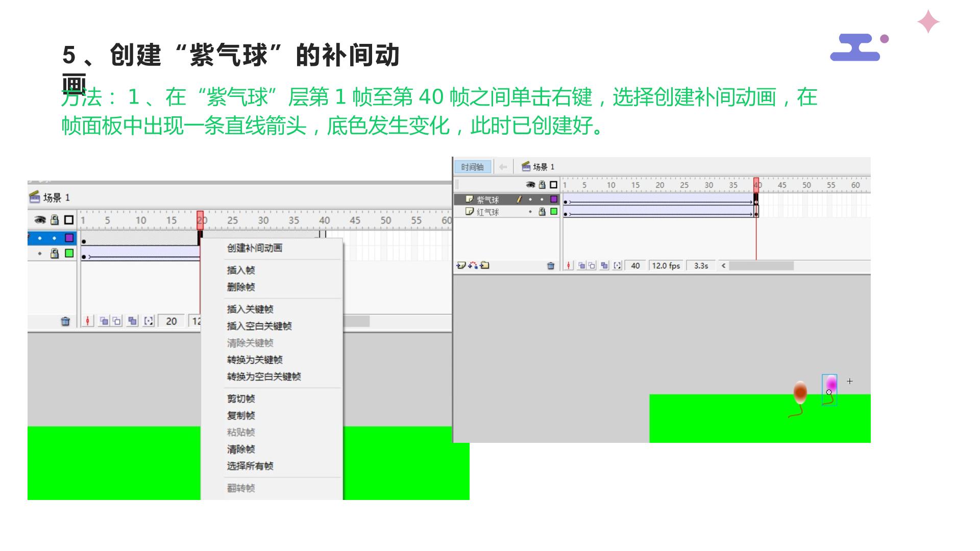Screen dimensions: 980x551
Task: Click the add motion guide icon
Action: click(473, 265)
